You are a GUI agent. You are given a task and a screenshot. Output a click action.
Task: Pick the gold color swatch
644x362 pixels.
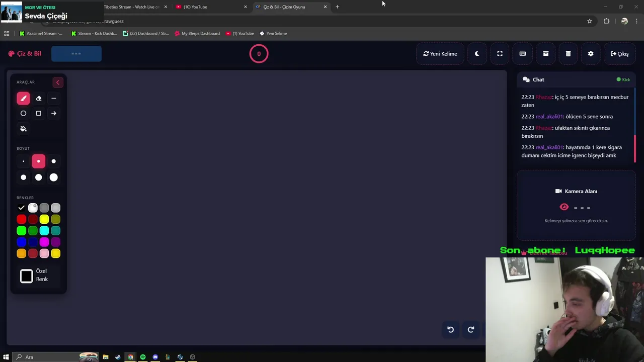pos(56,254)
